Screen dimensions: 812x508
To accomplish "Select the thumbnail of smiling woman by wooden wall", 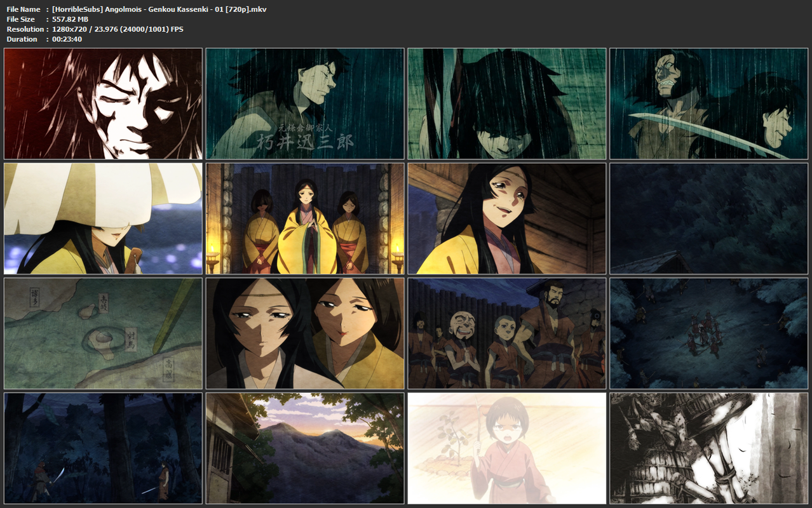I will pyautogui.click(x=507, y=218).
